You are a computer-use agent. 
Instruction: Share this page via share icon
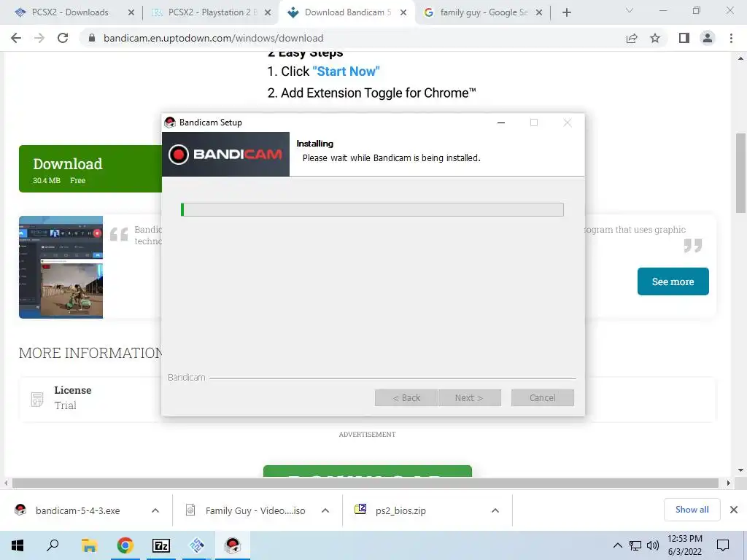click(x=632, y=38)
